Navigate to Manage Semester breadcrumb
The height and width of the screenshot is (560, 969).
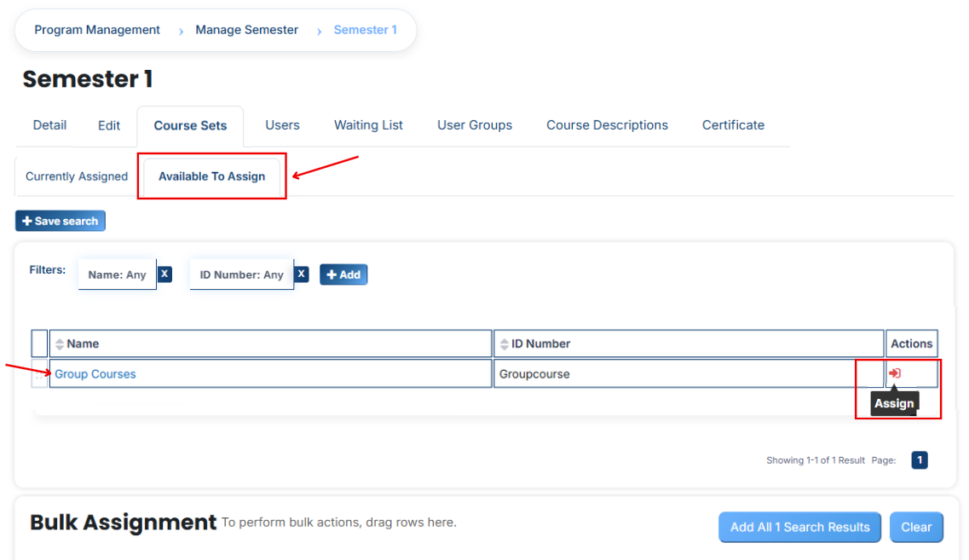coord(246,30)
